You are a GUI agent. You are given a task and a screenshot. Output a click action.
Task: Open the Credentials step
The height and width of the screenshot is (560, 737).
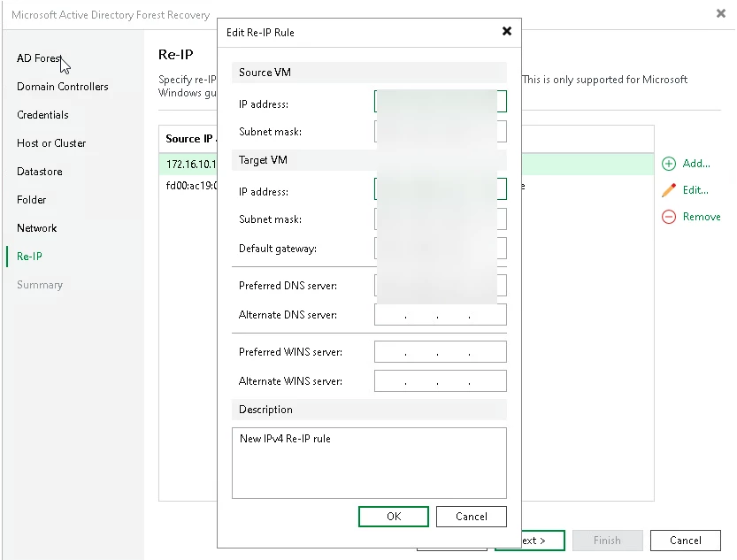pyautogui.click(x=42, y=115)
